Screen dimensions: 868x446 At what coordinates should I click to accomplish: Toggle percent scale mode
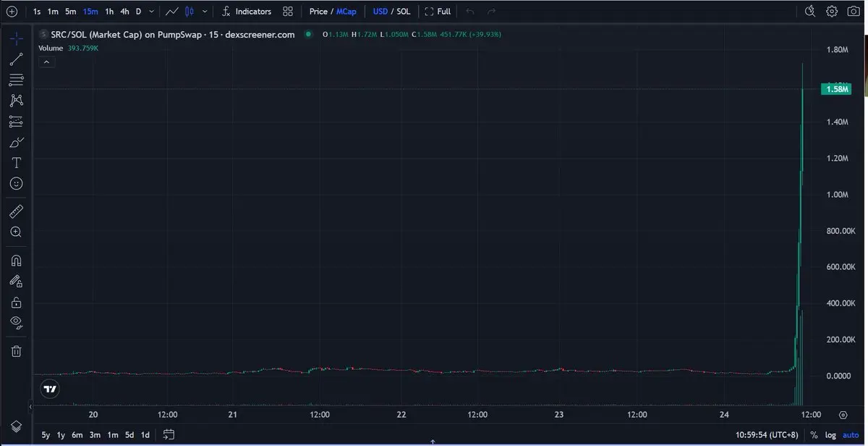point(814,435)
